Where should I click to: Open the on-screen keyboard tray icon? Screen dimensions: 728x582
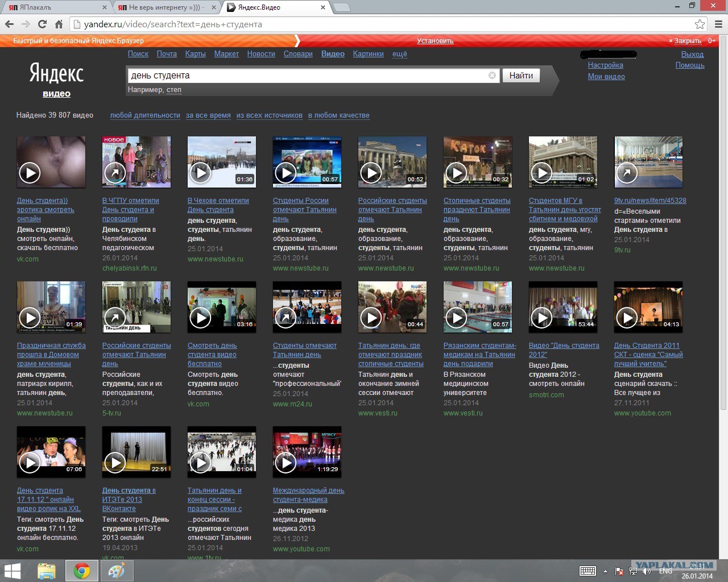click(588, 571)
